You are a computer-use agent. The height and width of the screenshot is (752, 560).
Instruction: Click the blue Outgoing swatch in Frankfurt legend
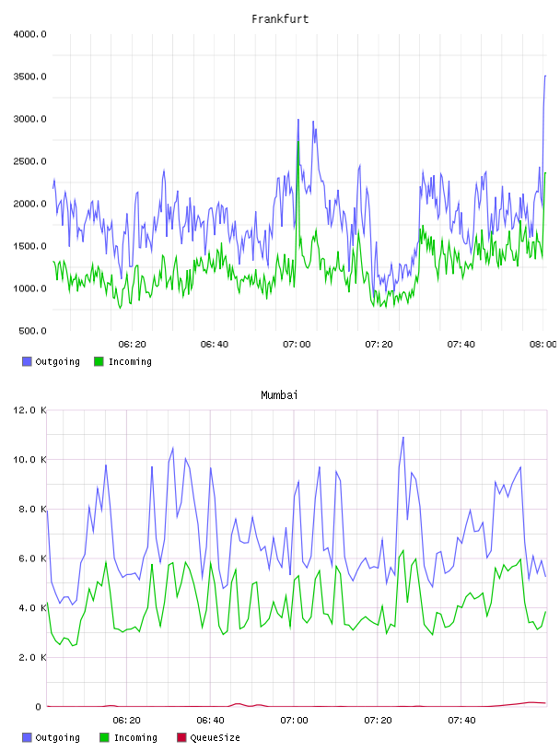[27, 361]
